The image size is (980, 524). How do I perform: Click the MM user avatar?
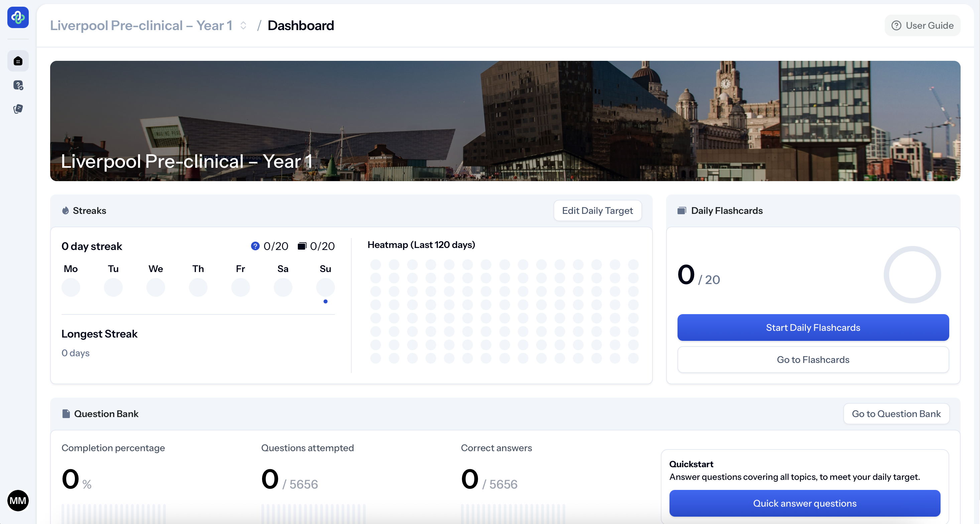click(x=18, y=500)
